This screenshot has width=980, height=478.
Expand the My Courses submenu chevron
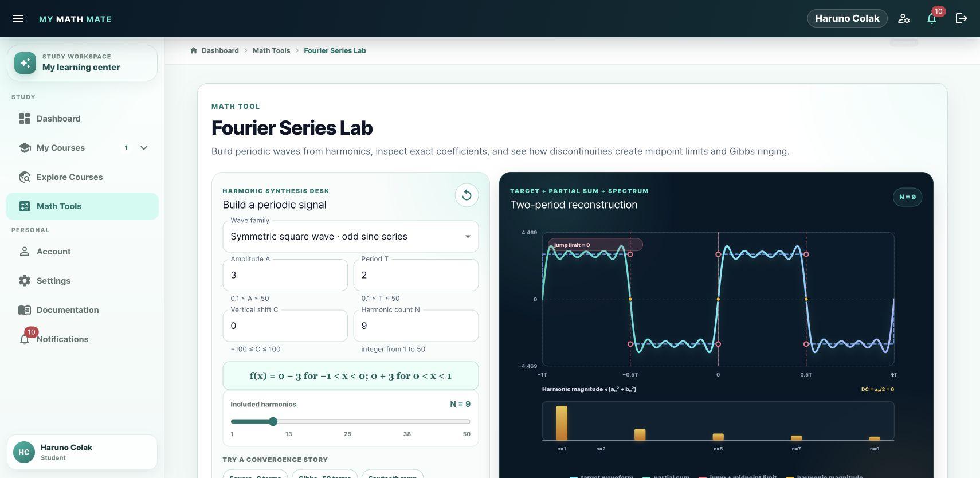pos(144,148)
